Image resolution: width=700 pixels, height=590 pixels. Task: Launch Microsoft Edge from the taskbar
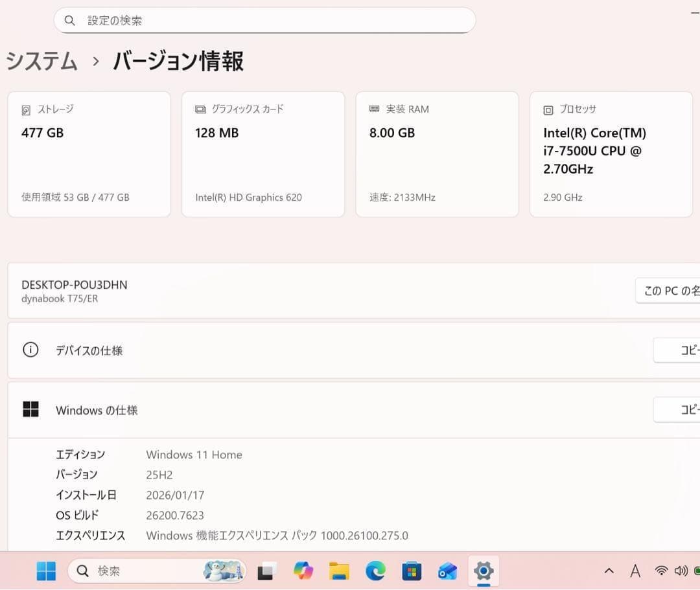pos(376,571)
